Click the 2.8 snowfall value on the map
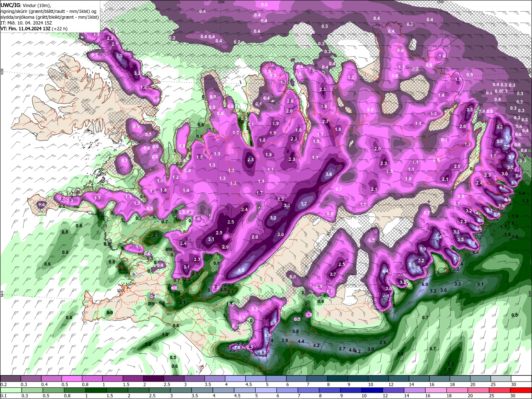The width and height of the screenshot is (532, 399). pos(251,160)
